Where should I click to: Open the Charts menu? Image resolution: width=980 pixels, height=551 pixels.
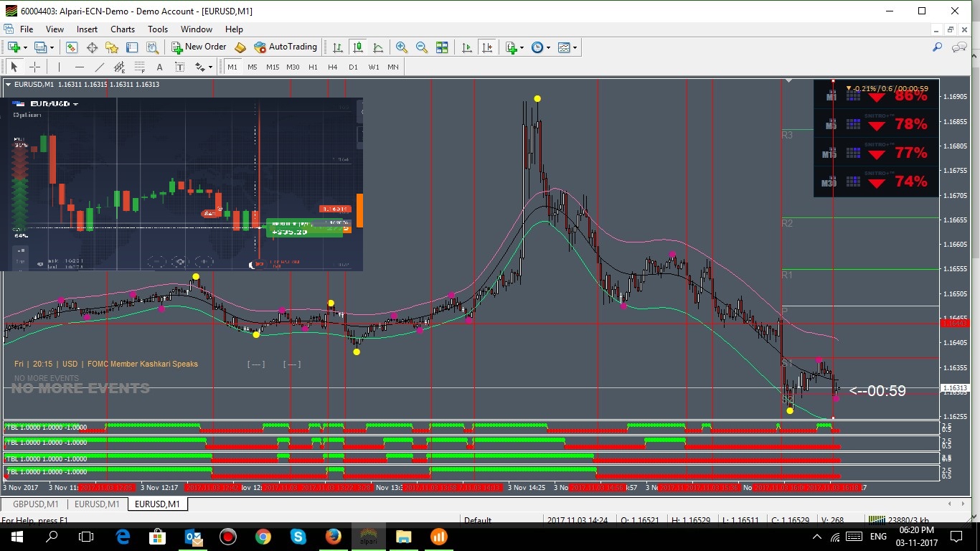point(123,29)
